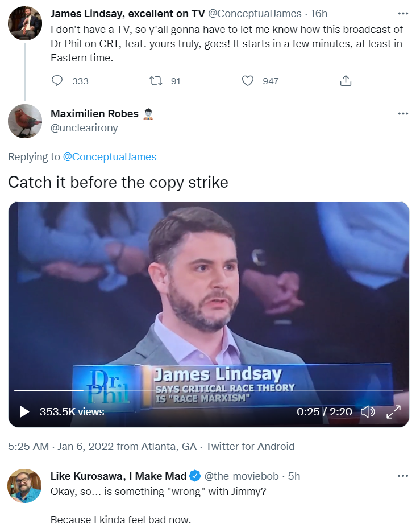Seek along the video progress bar
The image size is (416, 532).
point(209,390)
